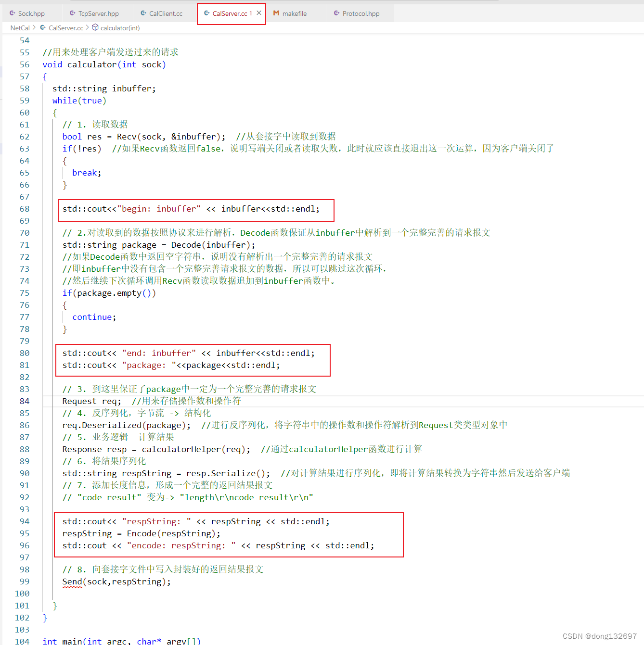Open the makefile tab
The width and height of the screenshot is (644, 645).
click(x=294, y=13)
